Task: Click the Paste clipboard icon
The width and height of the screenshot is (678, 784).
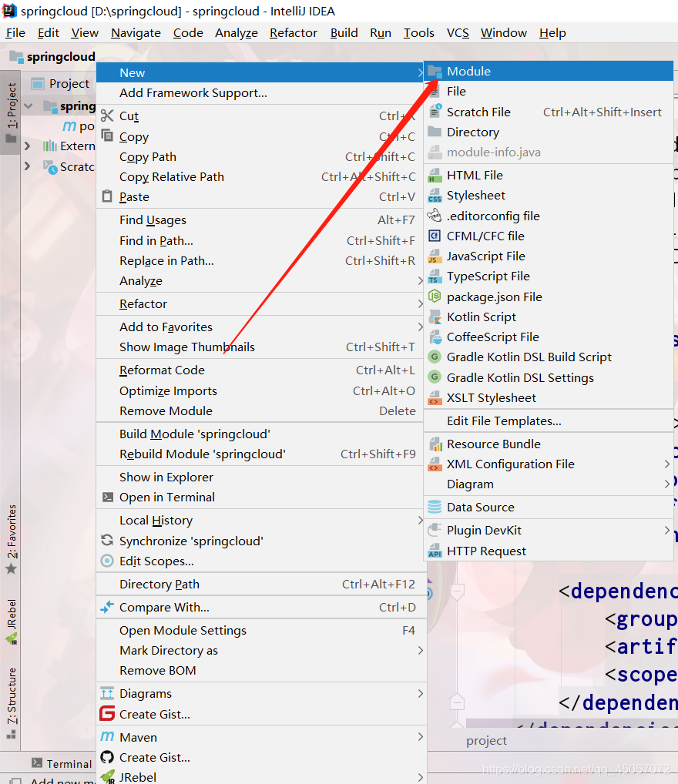Action: [107, 196]
